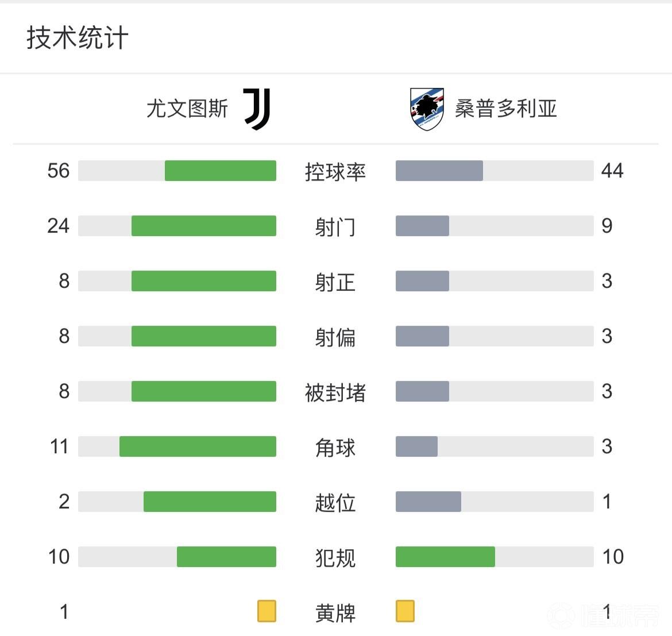Viewport: 672px width, 636px height.
Task: Select the 技术统计 section header
Action: pos(78,38)
